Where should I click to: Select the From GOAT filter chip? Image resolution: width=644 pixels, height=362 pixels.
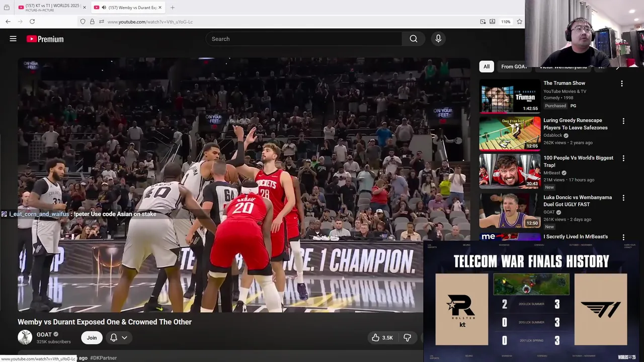point(513,66)
